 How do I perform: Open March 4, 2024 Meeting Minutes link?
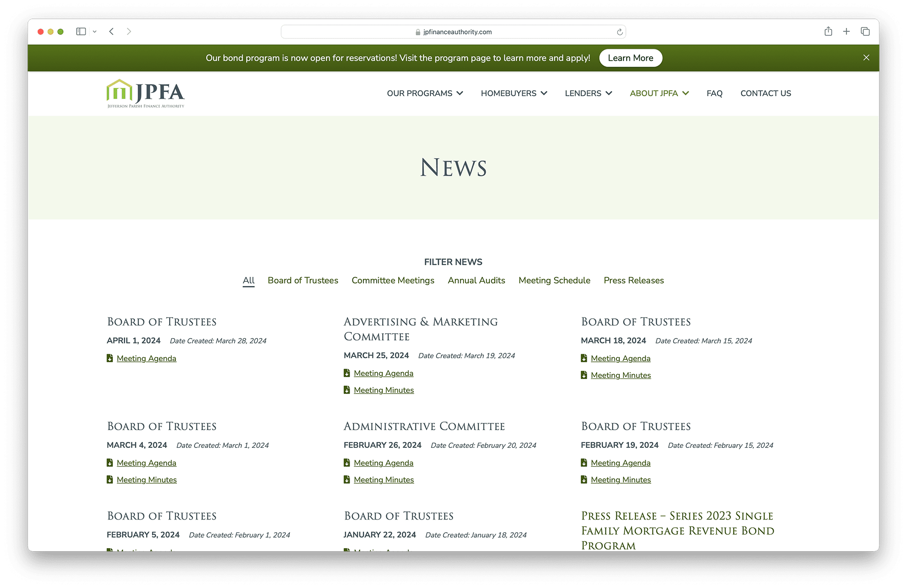pyautogui.click(x=146, y=480)
